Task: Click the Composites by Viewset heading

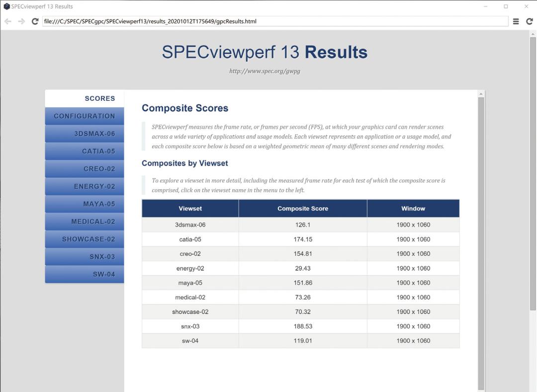Action: pos(185,163)
